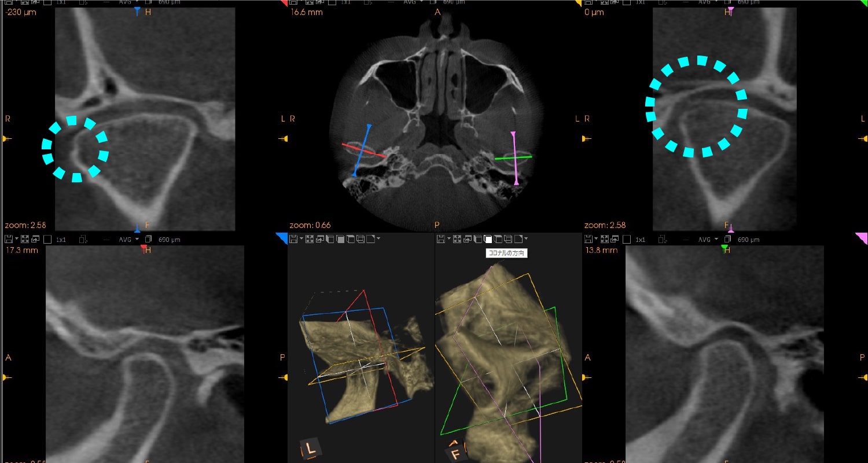Click the orange slider marker left of the 0 µm view
Screen dimensions: 868x463
pos(586,139)
